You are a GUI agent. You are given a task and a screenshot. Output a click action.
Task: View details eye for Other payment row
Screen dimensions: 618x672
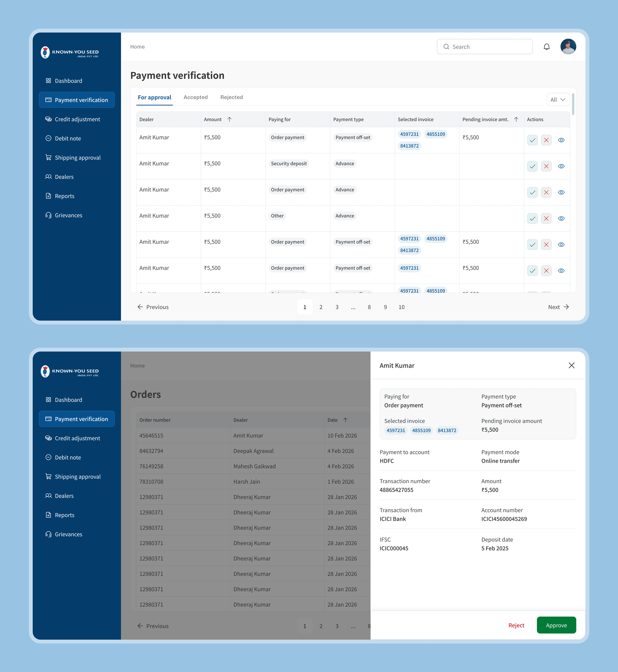click(561, 219)
